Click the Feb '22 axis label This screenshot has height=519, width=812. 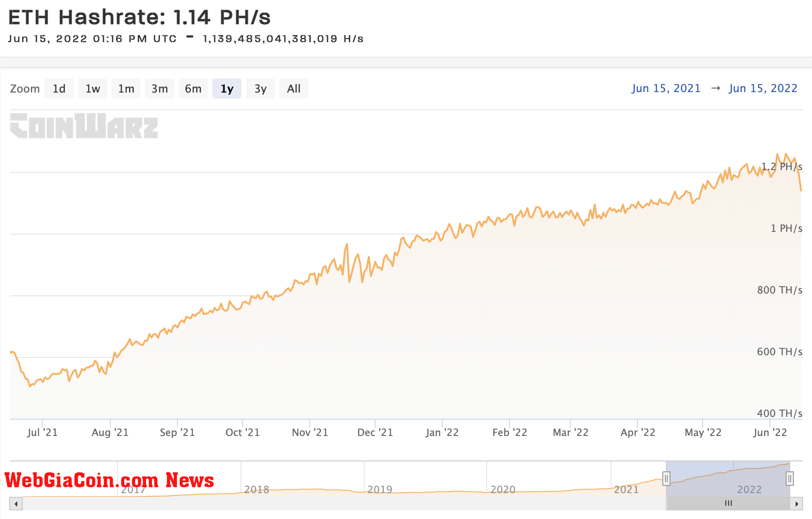[x=510, y=432]
